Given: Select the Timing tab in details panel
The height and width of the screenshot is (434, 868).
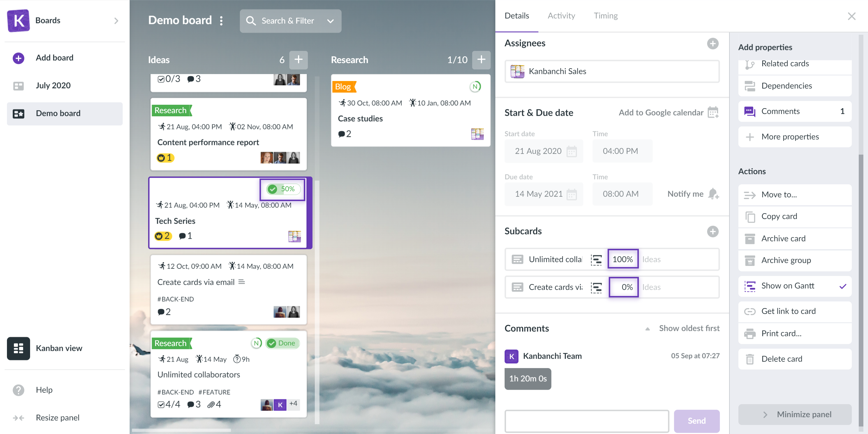Looking at the screenshot, I should pos(605,16).
